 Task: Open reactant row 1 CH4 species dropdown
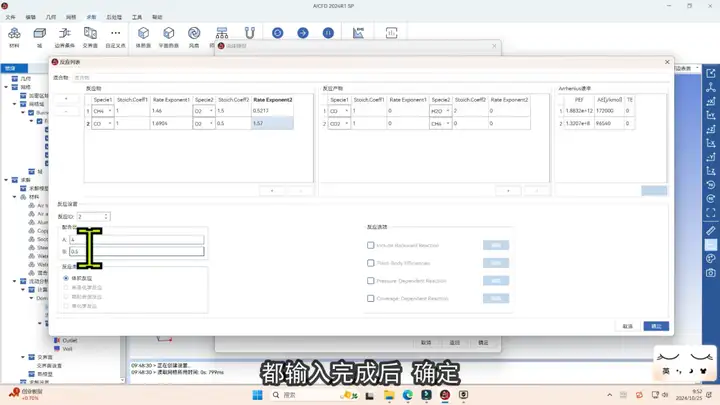[103, 111]
